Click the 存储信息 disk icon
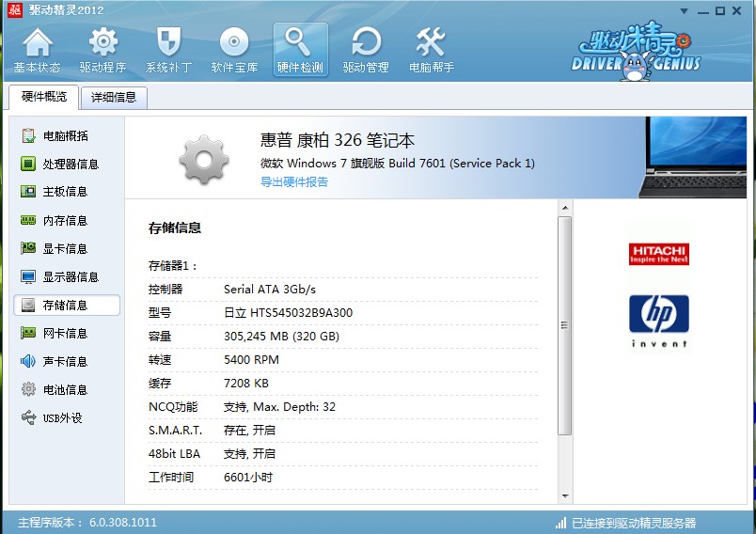The height and width of the screenshot is (534, 756). coord(28,305)
